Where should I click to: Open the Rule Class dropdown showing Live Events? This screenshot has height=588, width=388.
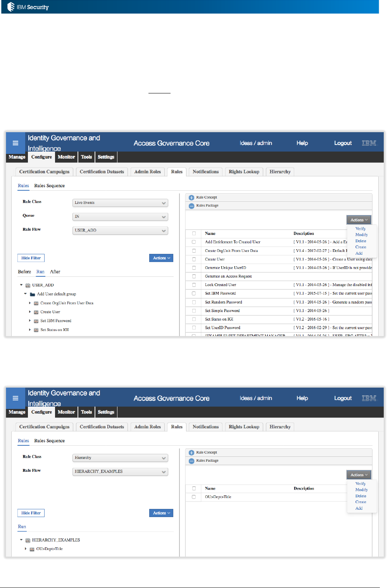coord(120,203)
